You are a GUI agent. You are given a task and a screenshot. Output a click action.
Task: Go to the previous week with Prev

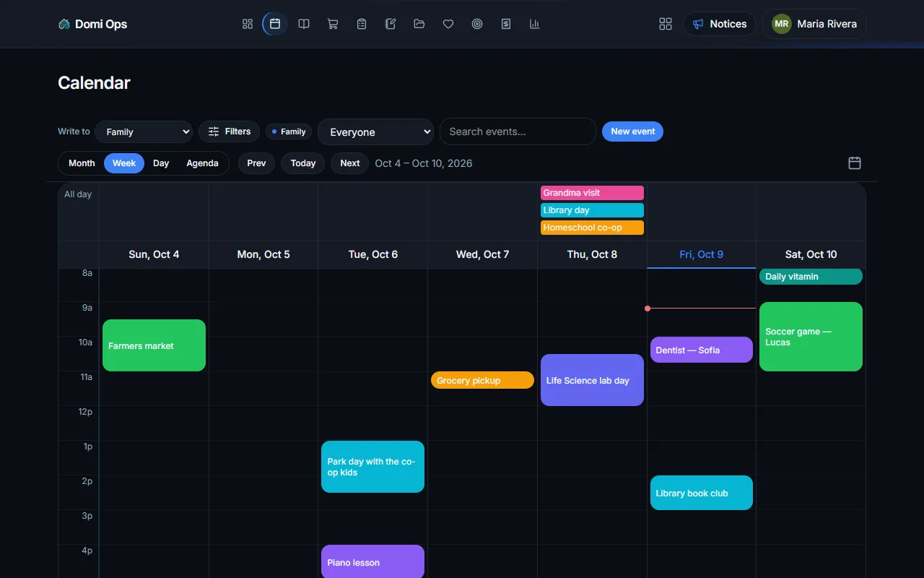pyautogui.click(x=256, y=163)
